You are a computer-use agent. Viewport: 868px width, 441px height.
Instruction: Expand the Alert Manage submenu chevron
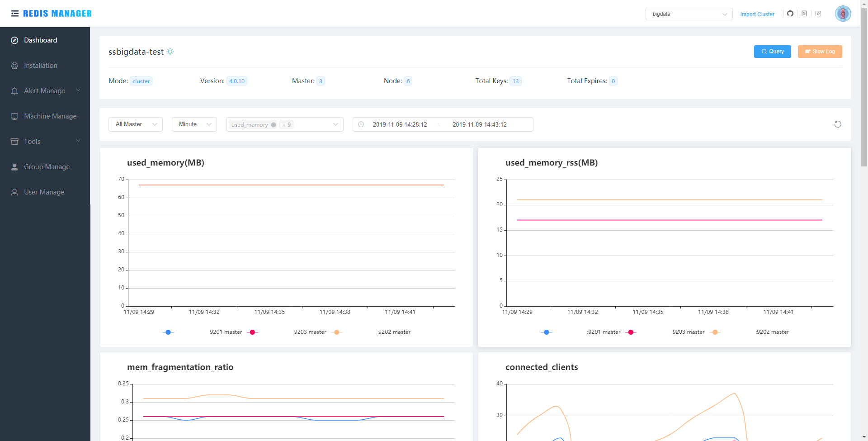[x=78, y=90]
